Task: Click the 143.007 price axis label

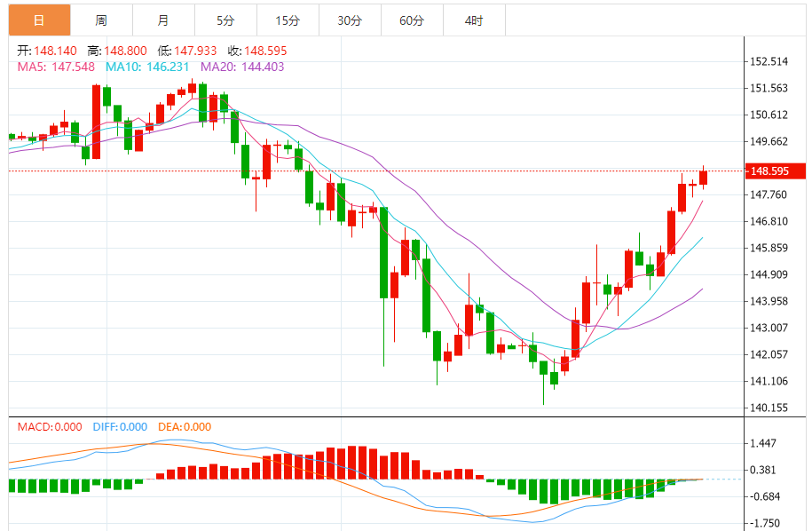Action: (769, 328)
